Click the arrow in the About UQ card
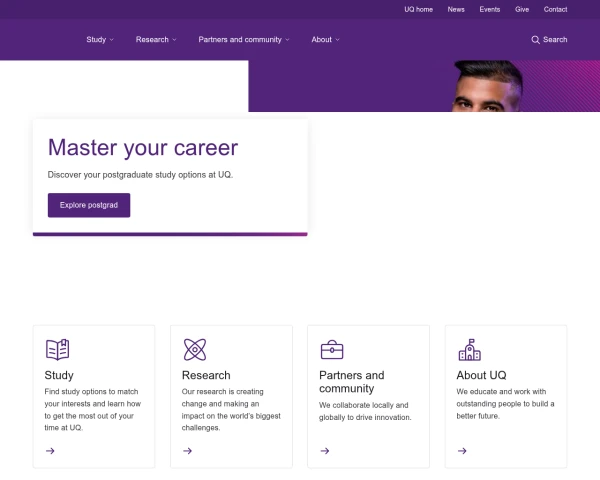 tap(462, 451)
